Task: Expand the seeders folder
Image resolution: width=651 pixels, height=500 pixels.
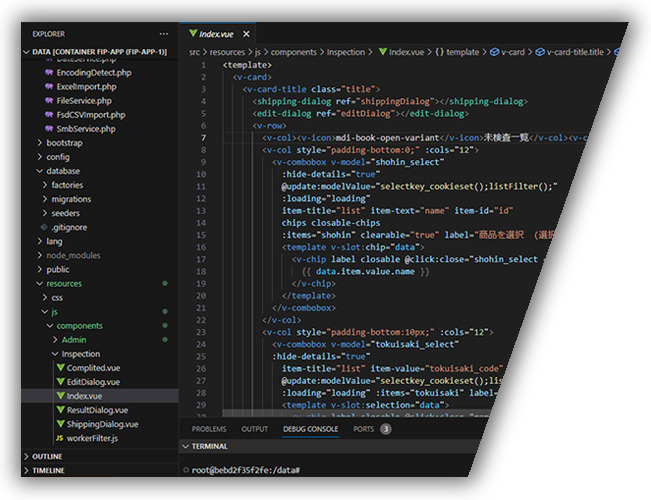Action: pos(45,213)
